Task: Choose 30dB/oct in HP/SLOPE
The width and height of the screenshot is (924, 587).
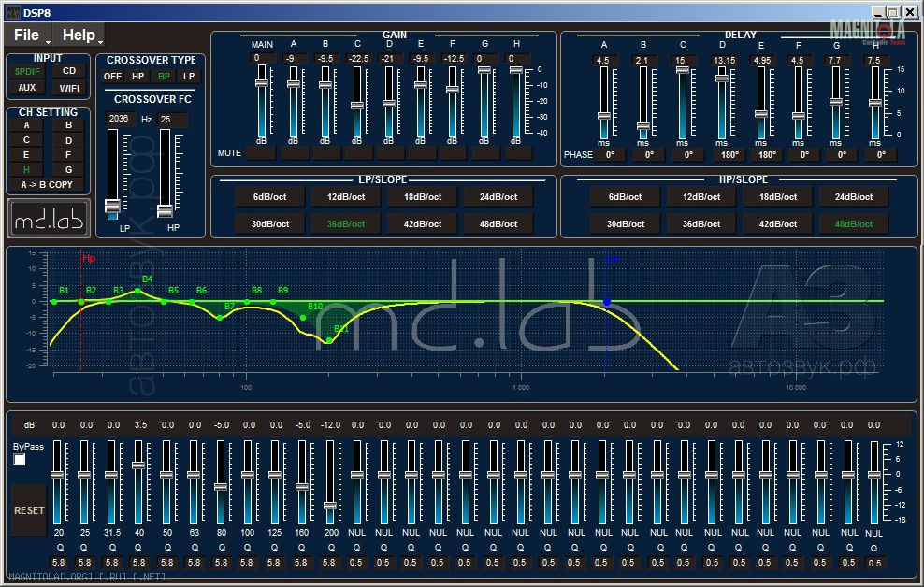Action: [x=626, y=223]
